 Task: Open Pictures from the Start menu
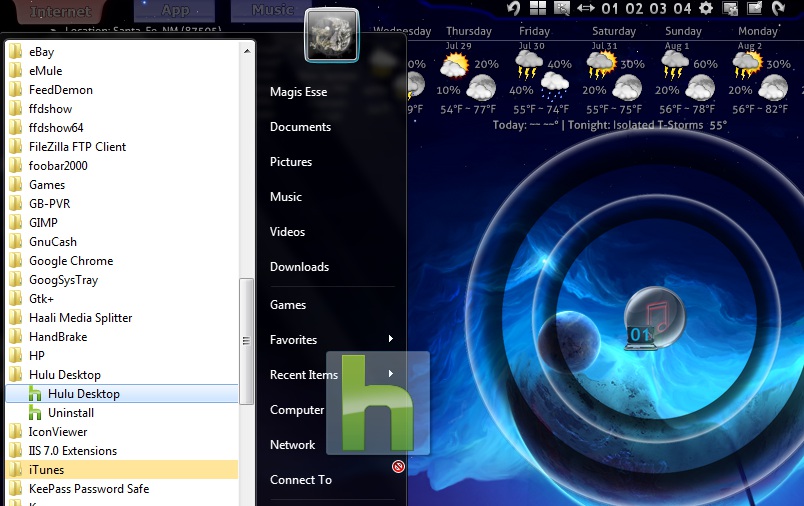point(291,161)
